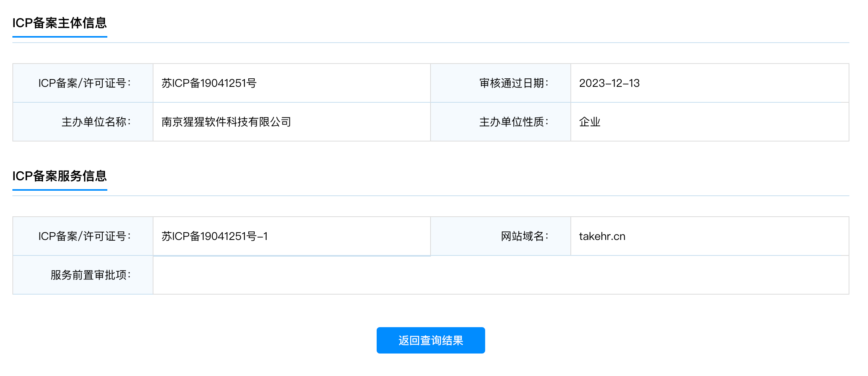Select service license number 苏ICP备19041251号-1
The width and height of the screenshot is (868, 376).
point(214,236)
